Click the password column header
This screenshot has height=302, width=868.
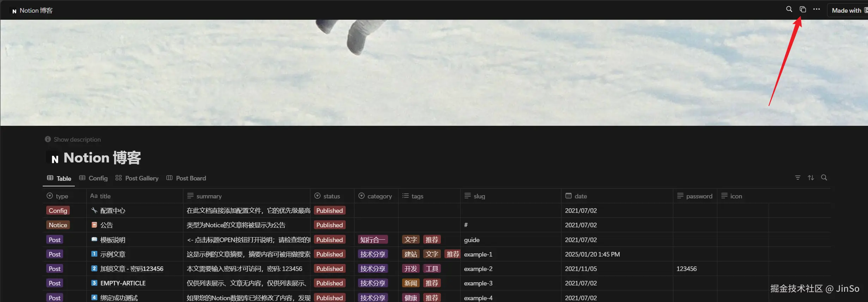click(695, 196)
